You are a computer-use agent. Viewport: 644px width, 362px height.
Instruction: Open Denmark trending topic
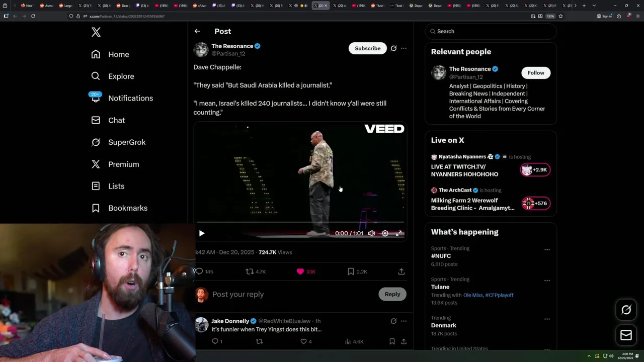point(444,325)
